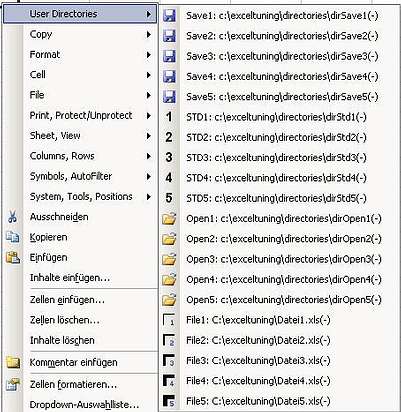
Task: Choose Inhalte löschen in the context menu
Action: click(62, 341)
